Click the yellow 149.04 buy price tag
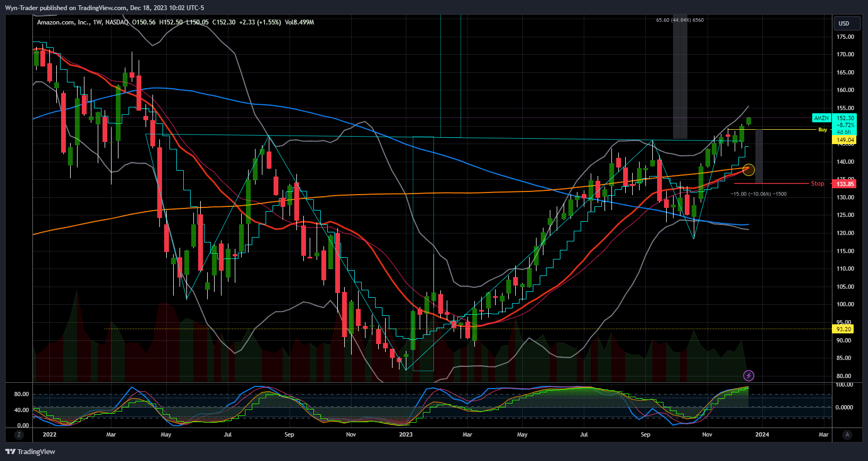Screen dimensions: 868x461 tap(845, 140)
